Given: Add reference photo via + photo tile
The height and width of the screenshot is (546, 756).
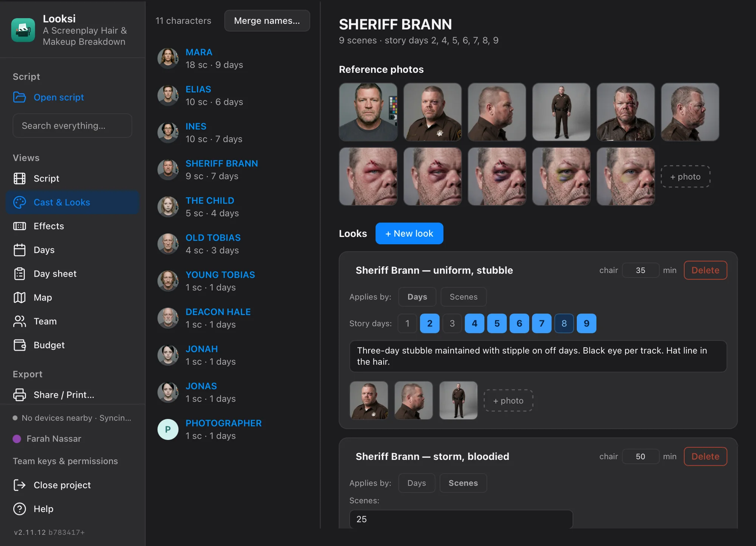Looking at the screenshot, I should (x=685, y=177).
